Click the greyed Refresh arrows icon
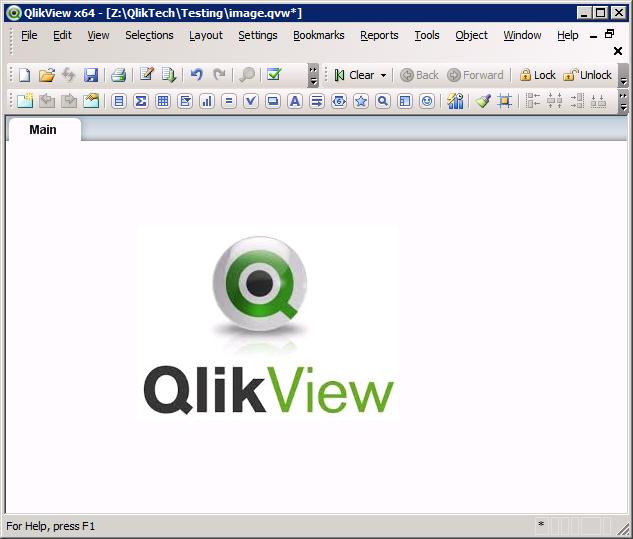Image resolution: width=633 pixels, height=539 pixels. [69, 75]
